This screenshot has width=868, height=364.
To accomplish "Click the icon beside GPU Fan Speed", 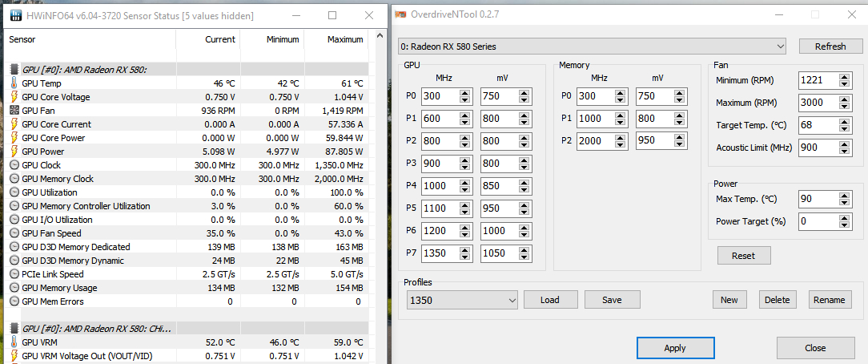I will tap(14, 233).
